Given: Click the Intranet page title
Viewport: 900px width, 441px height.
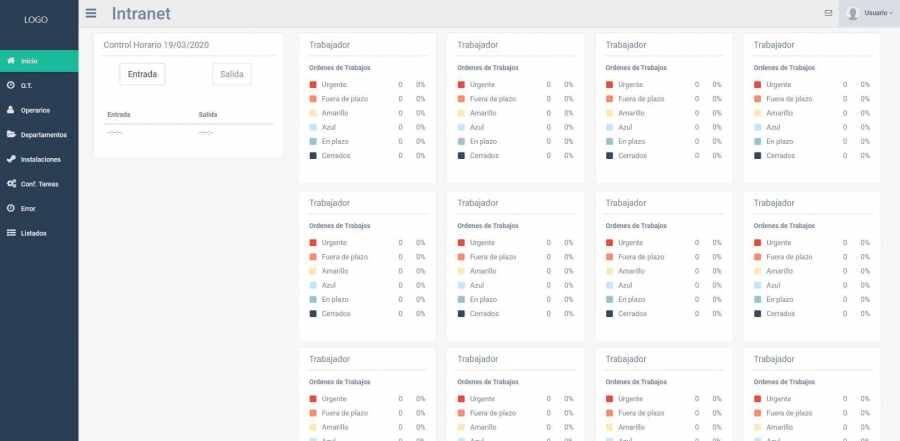Looking at the screenshot, I should [x=141, y=14].
